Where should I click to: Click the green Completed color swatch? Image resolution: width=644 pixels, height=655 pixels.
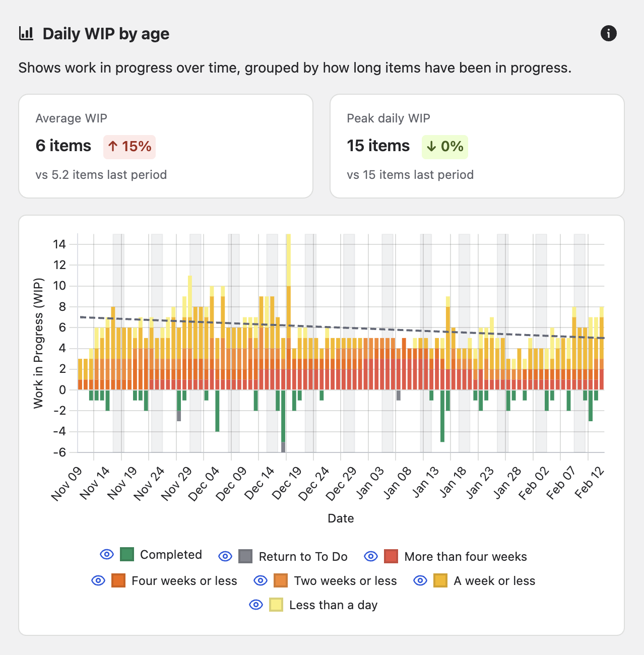pyautogui.click(x=127, y=555)
